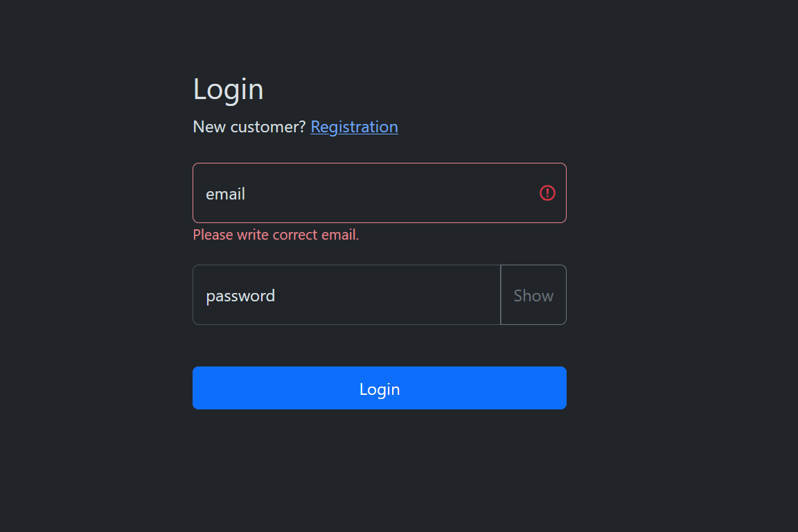Image resolution: width=798 pixels, height=532 pixels.
Task: Focus the email input field
Action: click(367, 193)
